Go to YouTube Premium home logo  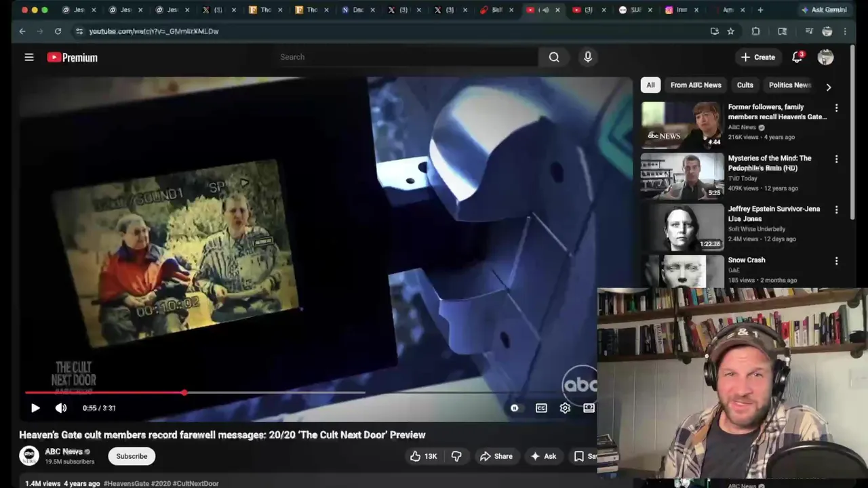point(73,58)
